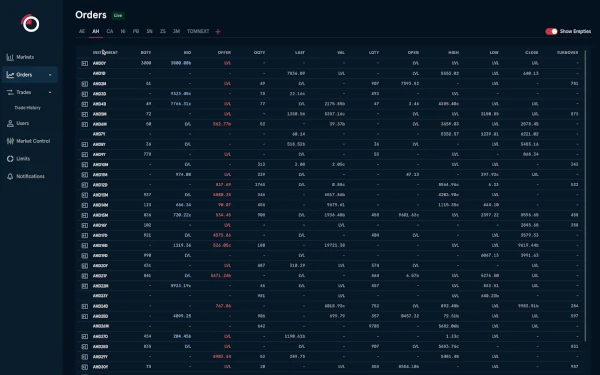Sort by the INSTRUMENT column header
Screen dimensions: 600x375
(x=105, y=52)
